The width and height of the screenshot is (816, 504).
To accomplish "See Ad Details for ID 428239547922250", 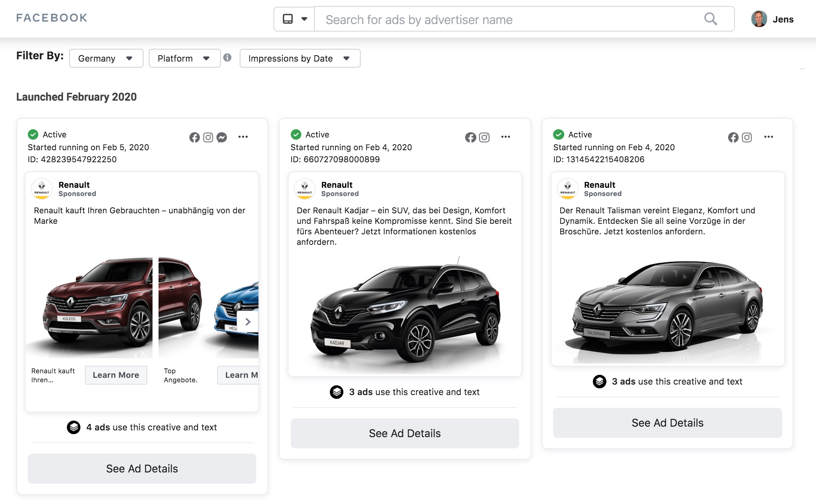I will [x=142, y=469].
